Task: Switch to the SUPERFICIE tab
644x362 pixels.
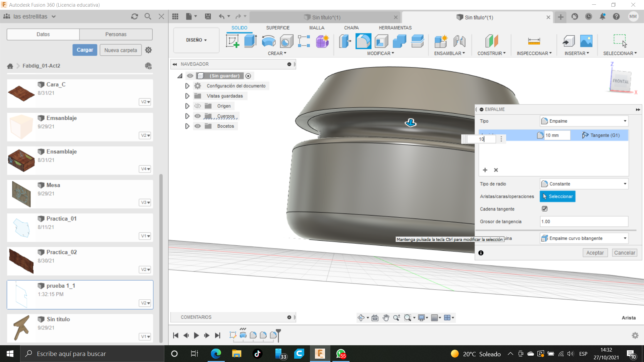Action: coord(278,28)
